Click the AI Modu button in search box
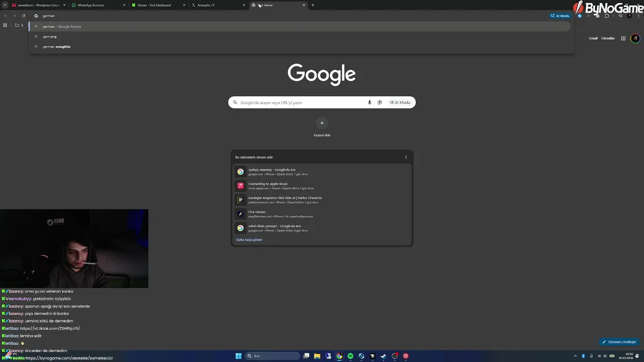This screenshot has width=644, height=362. (400, 103)
